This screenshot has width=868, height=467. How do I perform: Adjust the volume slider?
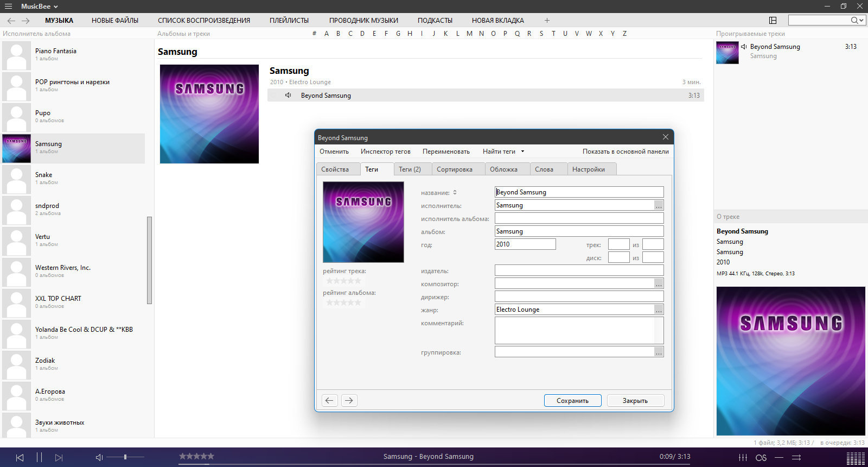click(125, 457)
